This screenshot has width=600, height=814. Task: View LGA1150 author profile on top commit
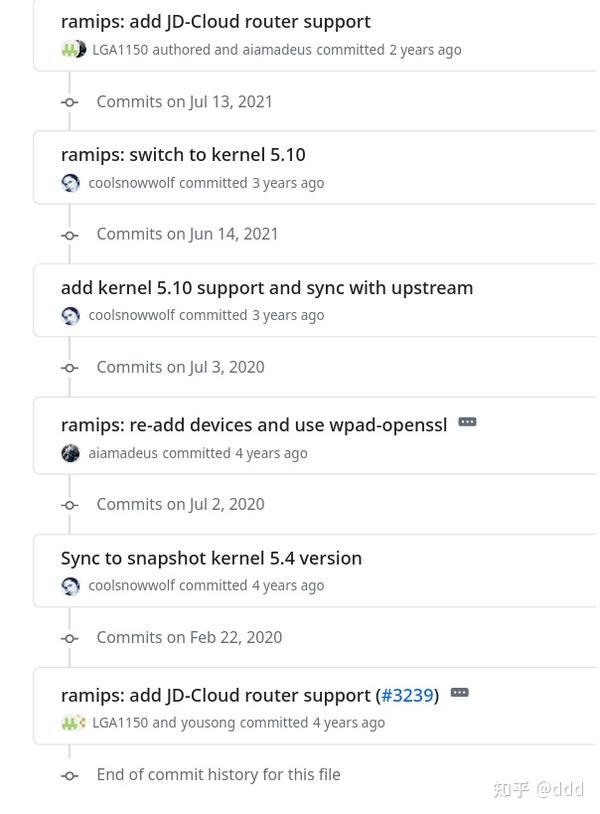[x=120, y=49]
